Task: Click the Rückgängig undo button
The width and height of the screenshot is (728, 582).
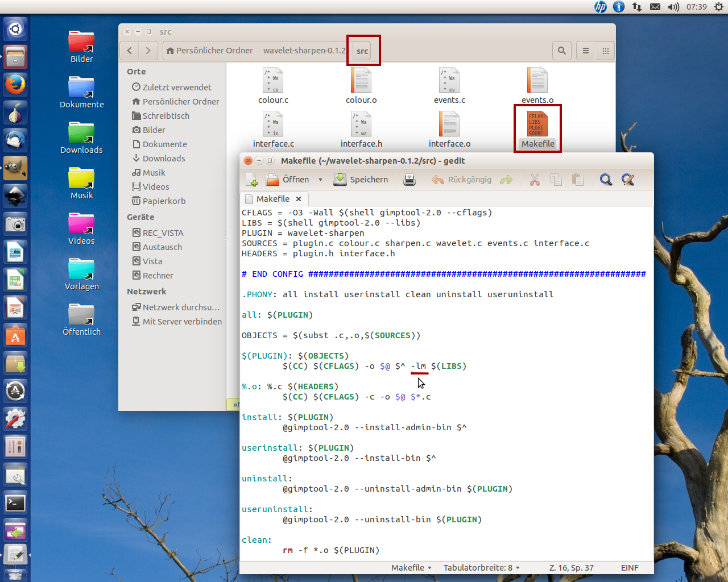Action: tap(461, 180)
